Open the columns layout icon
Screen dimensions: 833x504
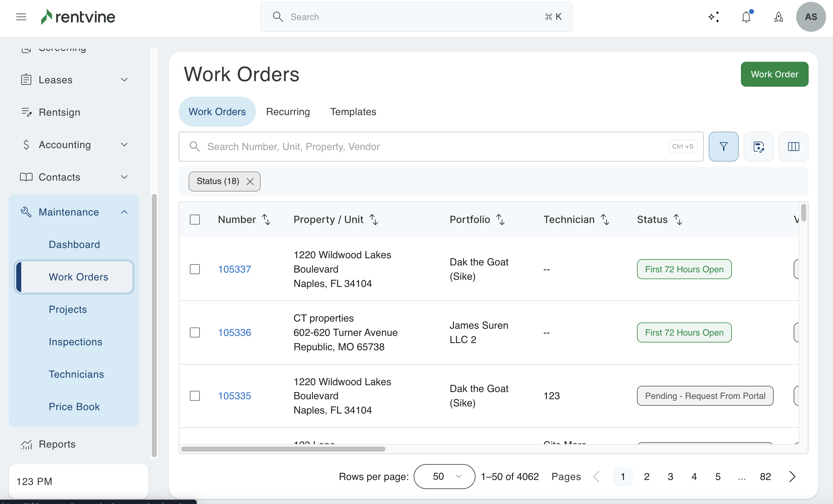[793, 147]
